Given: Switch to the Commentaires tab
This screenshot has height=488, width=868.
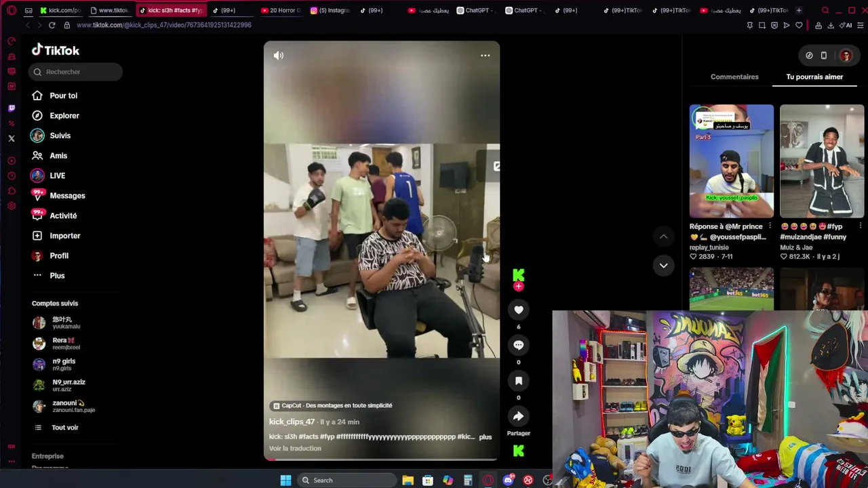Looking at the screenshot, I should click(734, 77).
